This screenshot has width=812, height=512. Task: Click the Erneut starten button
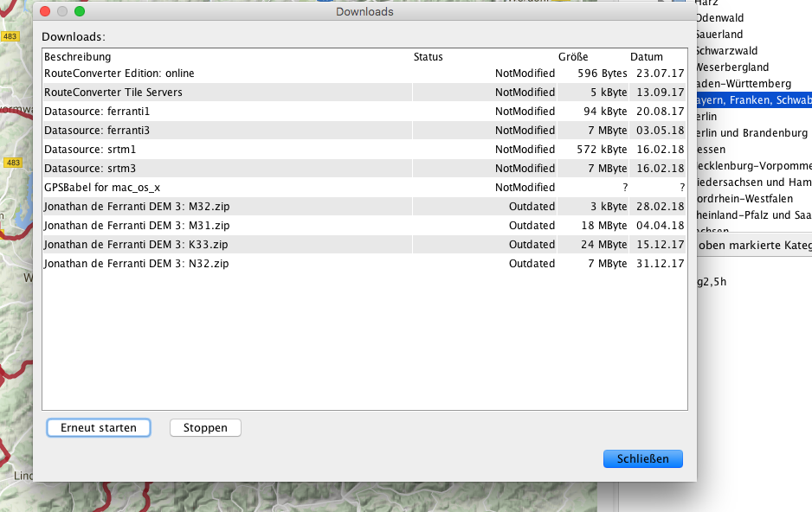pos(99,428)
